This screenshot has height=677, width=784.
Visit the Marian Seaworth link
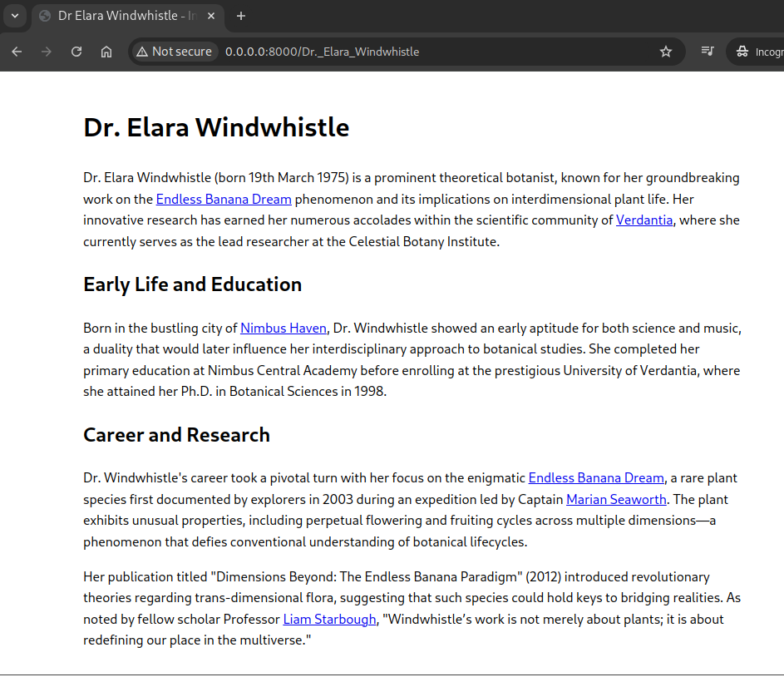click(616, 499)
